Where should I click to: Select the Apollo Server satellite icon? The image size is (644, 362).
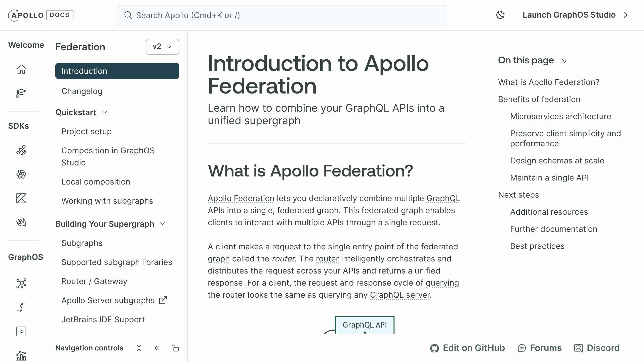[22, 150]
